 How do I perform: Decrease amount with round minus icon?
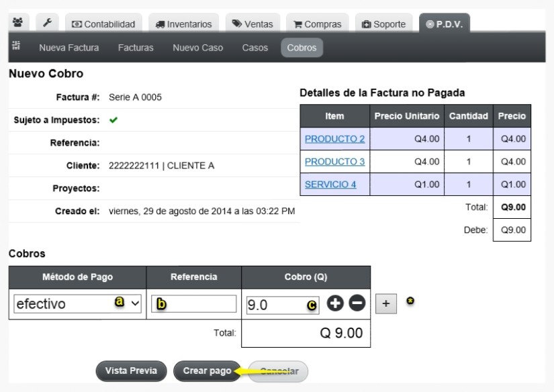tap(357, 303)
